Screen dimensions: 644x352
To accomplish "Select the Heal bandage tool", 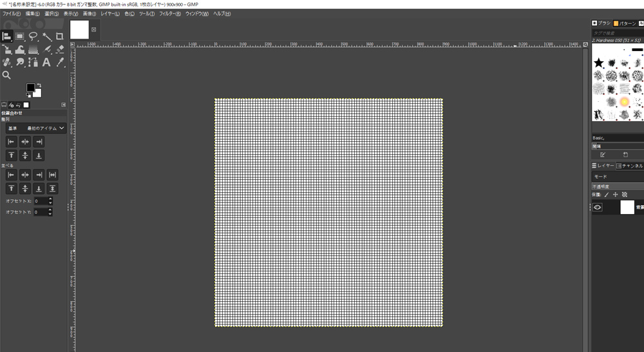I will (6, 63).
